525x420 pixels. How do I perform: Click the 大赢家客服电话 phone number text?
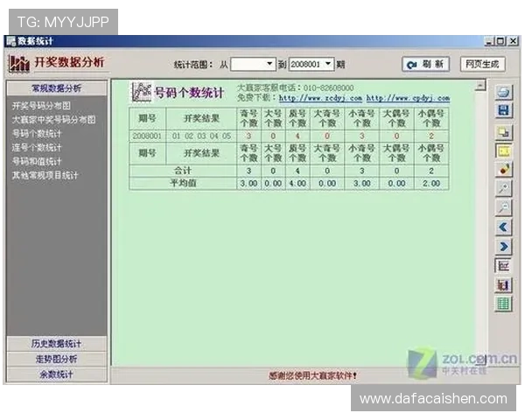pos(296,87)
